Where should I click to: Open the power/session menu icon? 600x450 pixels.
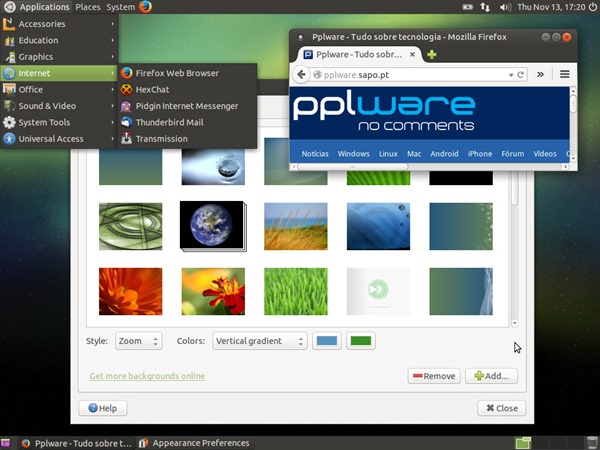point(593,7)
